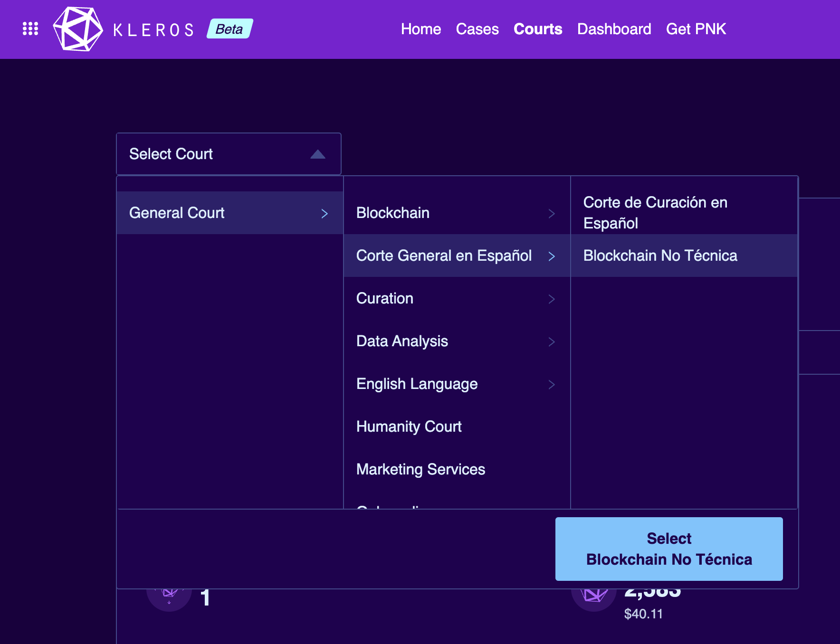Screen dimensions: 840x644
Task: Open the Home page
Action: [420, 29]
